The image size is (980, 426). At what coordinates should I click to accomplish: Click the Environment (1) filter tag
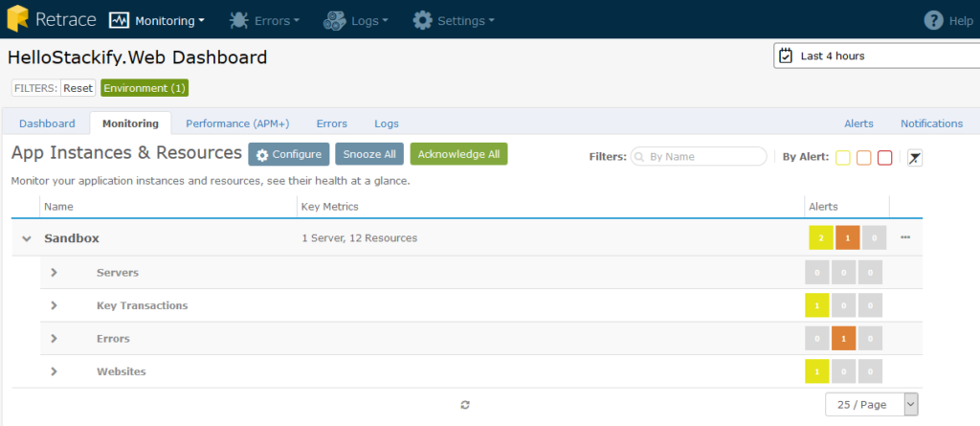coord(145,88)
